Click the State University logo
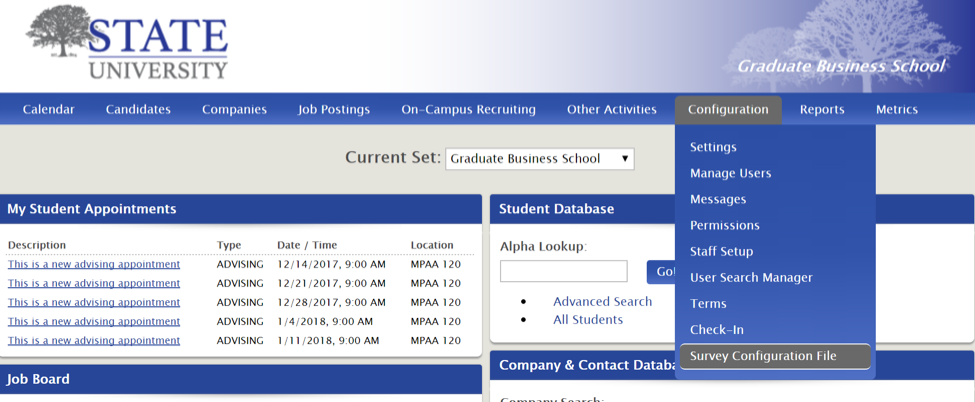This screenshot has height=402, width=975. tap(127, 42)
